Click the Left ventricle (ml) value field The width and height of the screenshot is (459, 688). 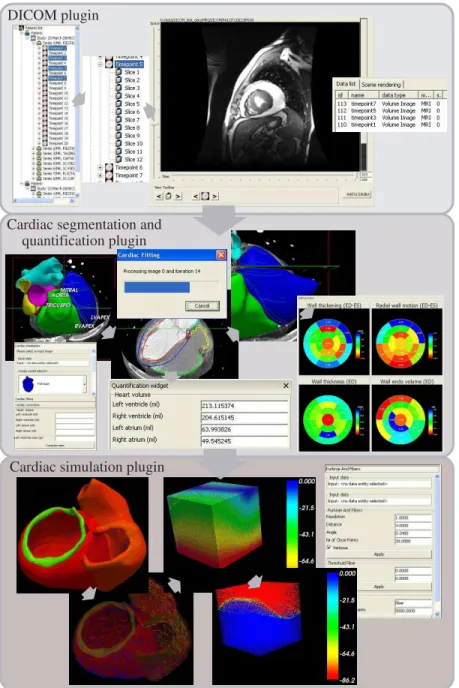(x=244, y=406)
